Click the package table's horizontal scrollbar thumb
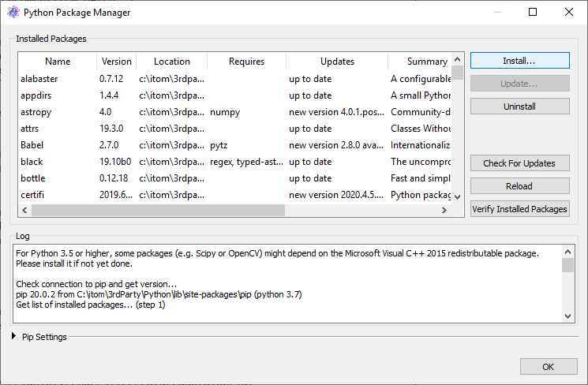The image size is (588, 385). [x=159, y=211]
